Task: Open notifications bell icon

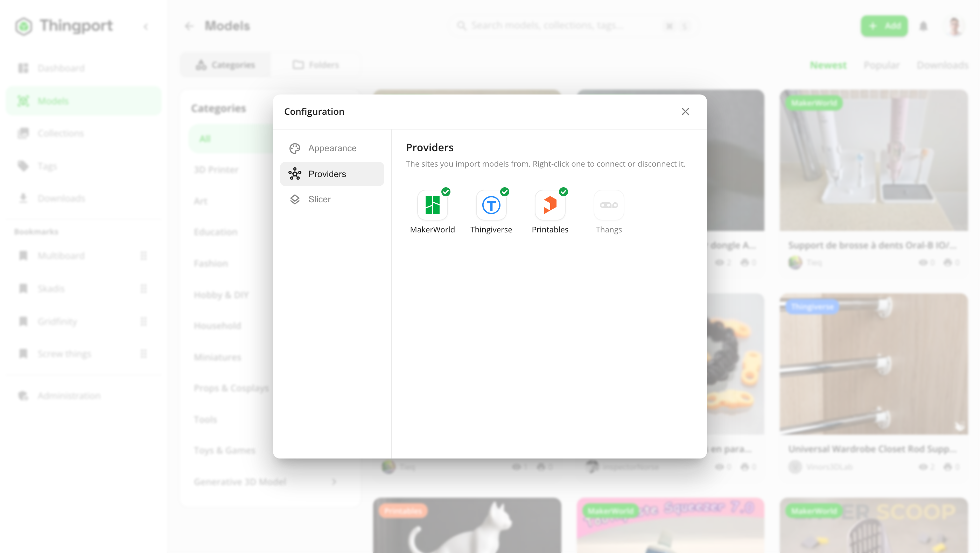Action: 923,26
